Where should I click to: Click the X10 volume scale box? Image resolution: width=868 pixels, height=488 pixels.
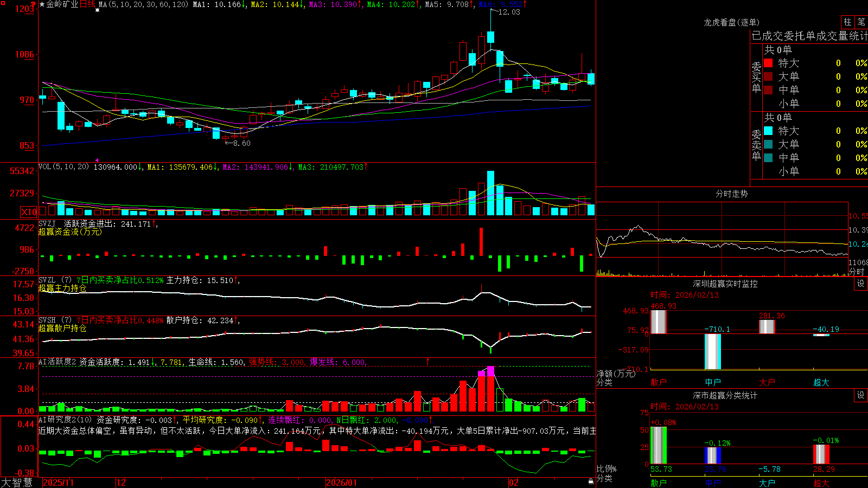pos(29,212)
